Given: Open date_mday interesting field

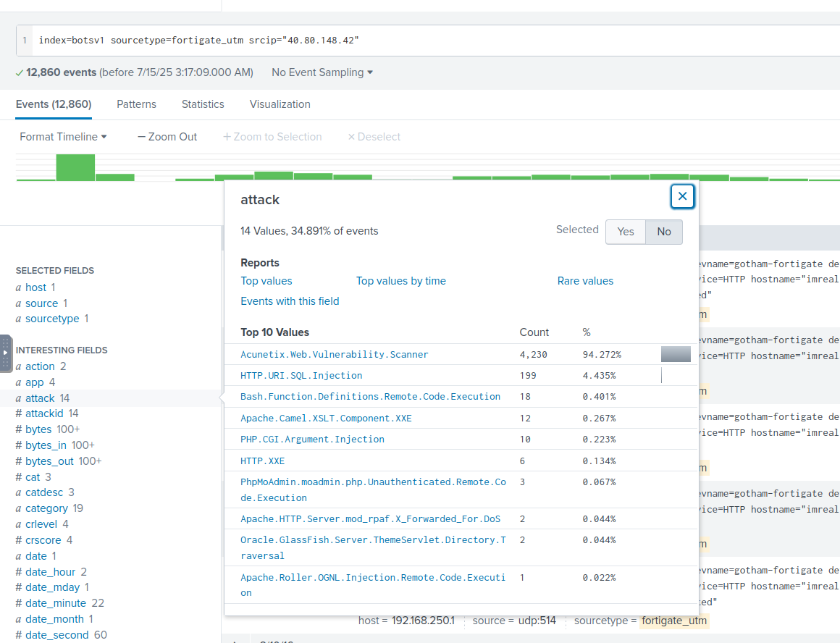Looking at the screenshot, I should point(52,587).
